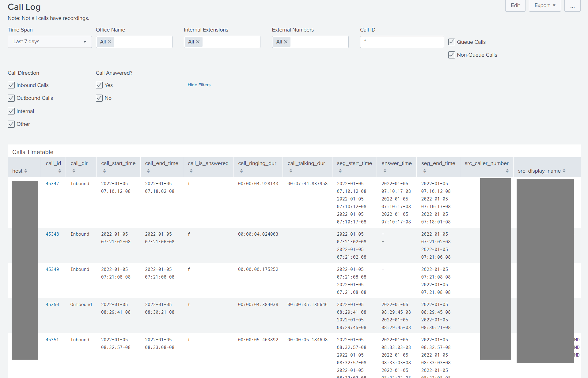Click talking duration 00:07:44.837958

pyautogui.click(x=307, y=184)
